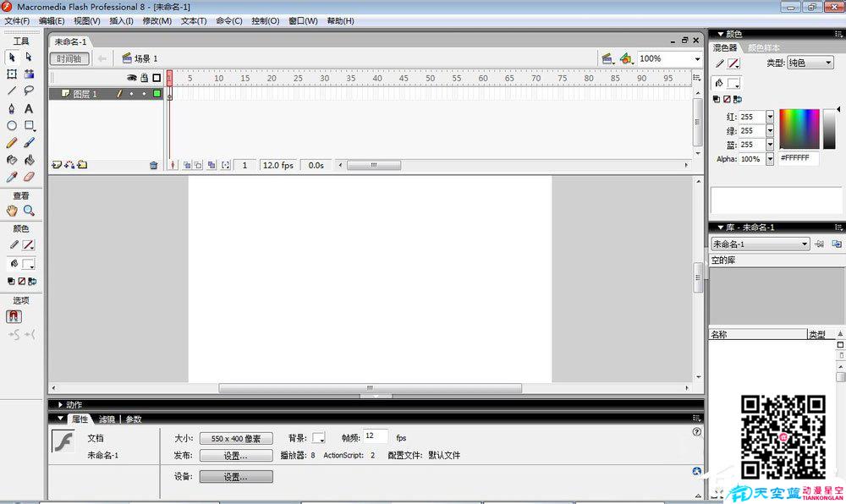Open the Alpha 100% dropdown arrow
This screenshot has height=504, width=846.
click(770, 159)
